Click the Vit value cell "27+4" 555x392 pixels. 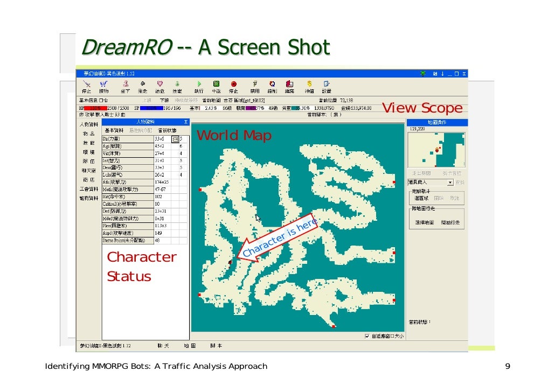pyautogui.click(x=163, y=153)
